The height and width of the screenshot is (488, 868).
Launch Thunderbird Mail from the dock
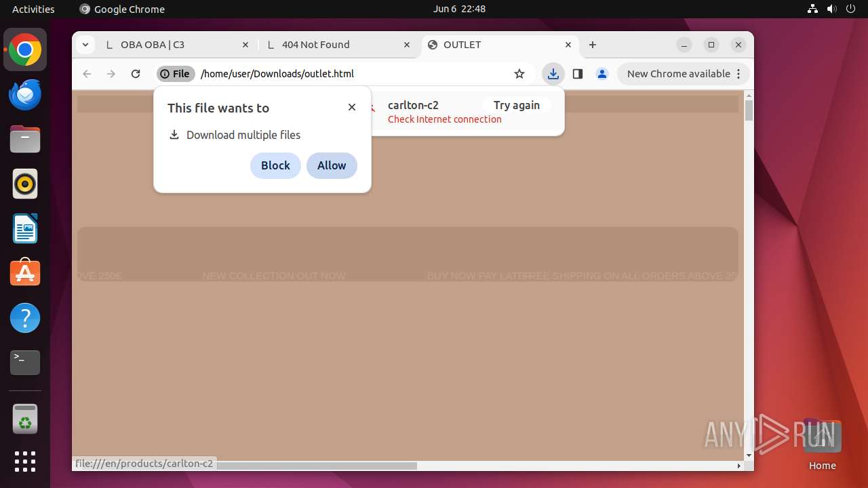click(x=25, y=94)
